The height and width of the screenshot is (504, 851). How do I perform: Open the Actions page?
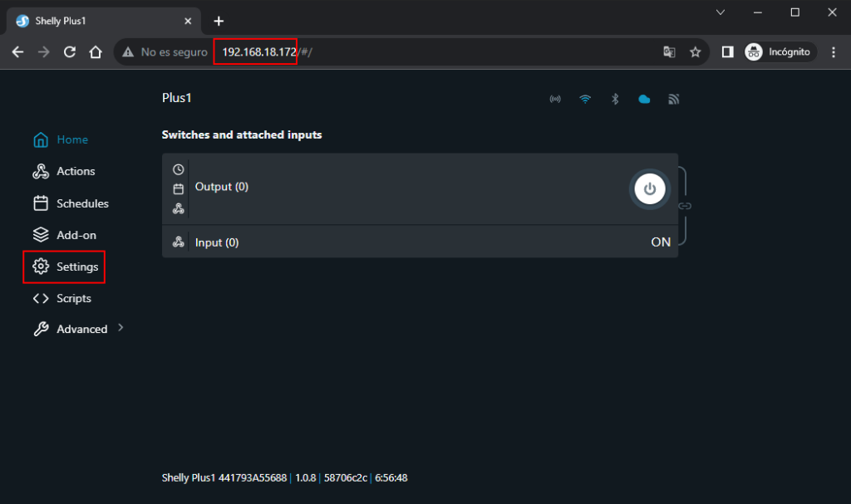tap(75, 171)
